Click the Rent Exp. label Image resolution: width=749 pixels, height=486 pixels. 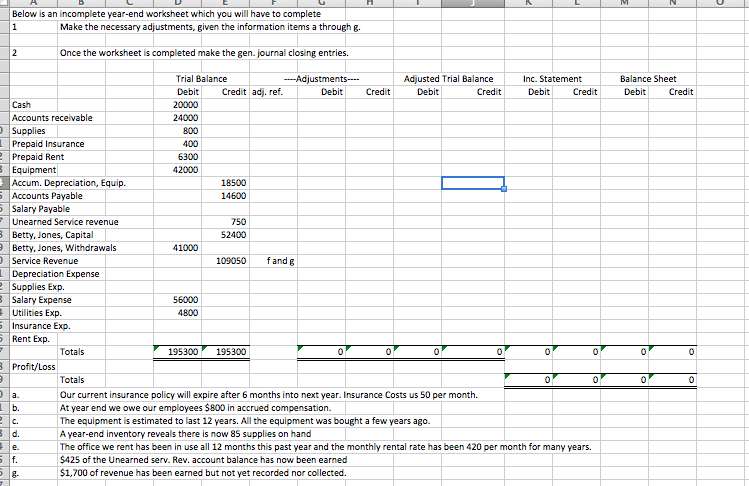(31, 339)
